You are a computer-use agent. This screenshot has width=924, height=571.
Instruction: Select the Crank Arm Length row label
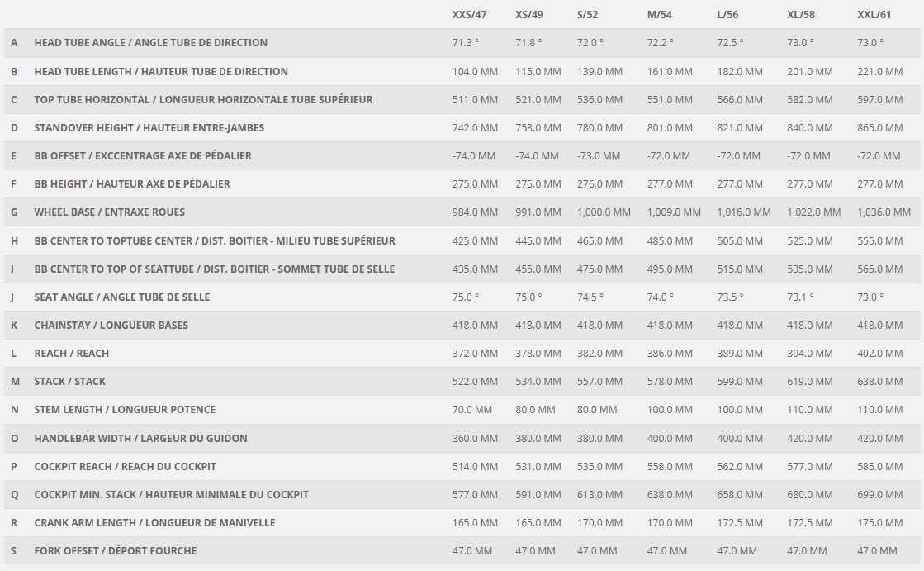click(x=155, y=522)
